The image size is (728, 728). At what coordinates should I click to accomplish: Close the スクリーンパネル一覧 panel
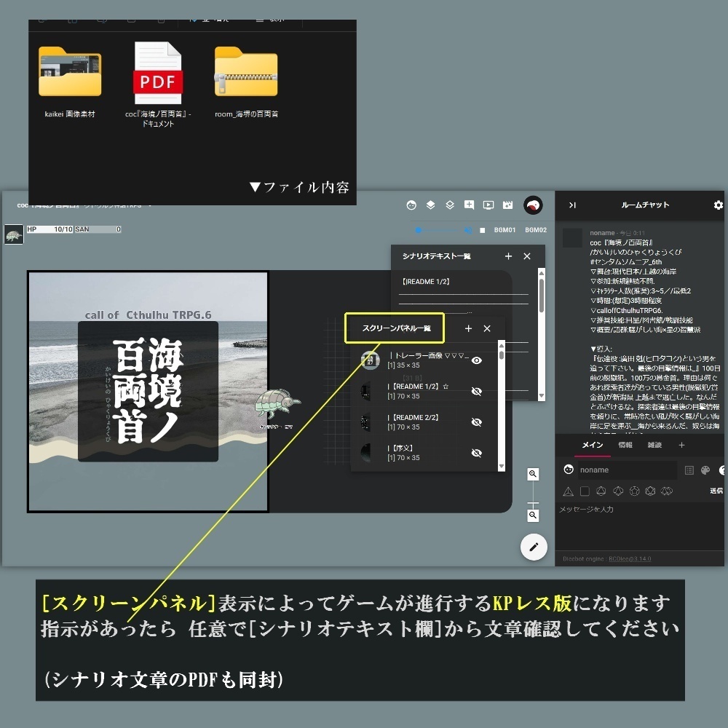pos(487,329)
